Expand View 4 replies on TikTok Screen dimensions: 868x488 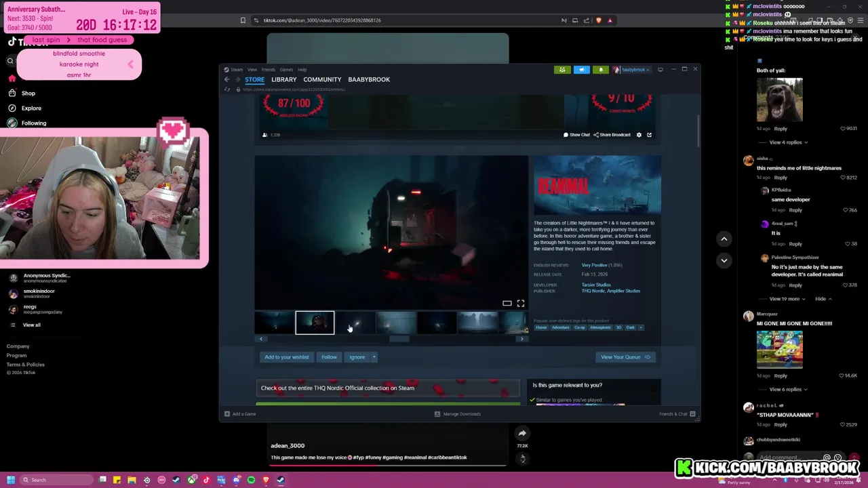[x=788, y=142]
